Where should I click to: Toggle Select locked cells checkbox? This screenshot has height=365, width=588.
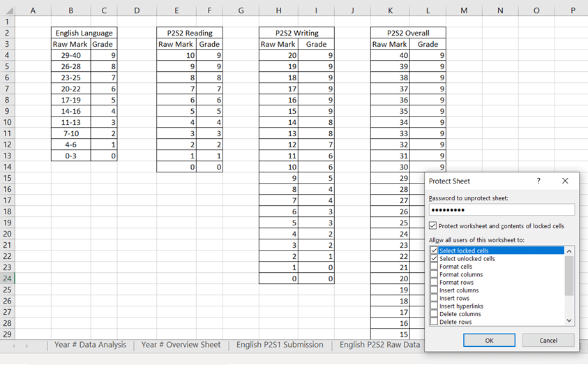point(435,251)
